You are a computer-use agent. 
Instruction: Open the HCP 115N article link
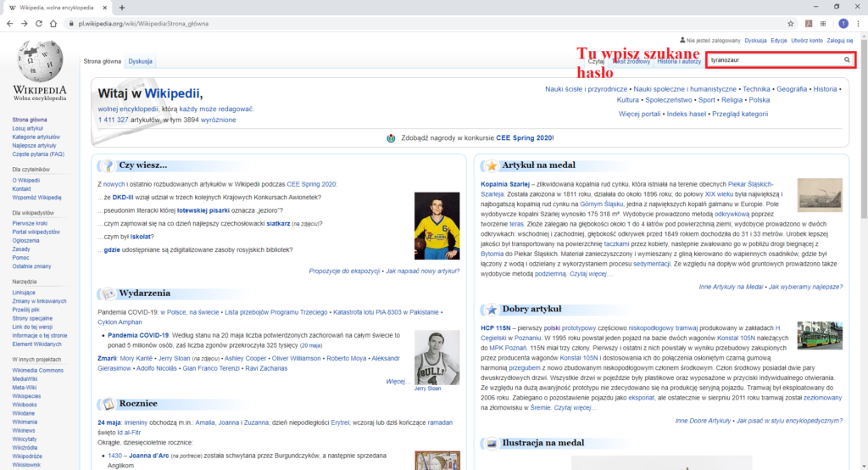(495, 328)
